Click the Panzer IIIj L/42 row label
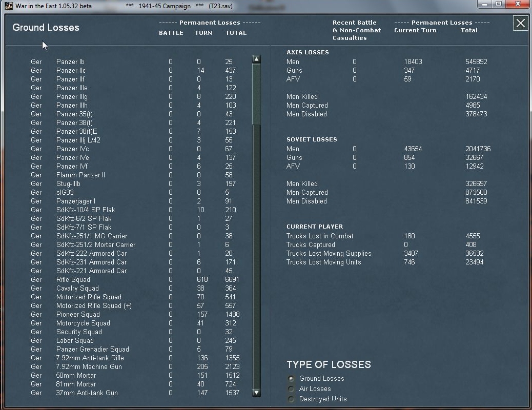532x410 pixels. click(x=78, y=140)
